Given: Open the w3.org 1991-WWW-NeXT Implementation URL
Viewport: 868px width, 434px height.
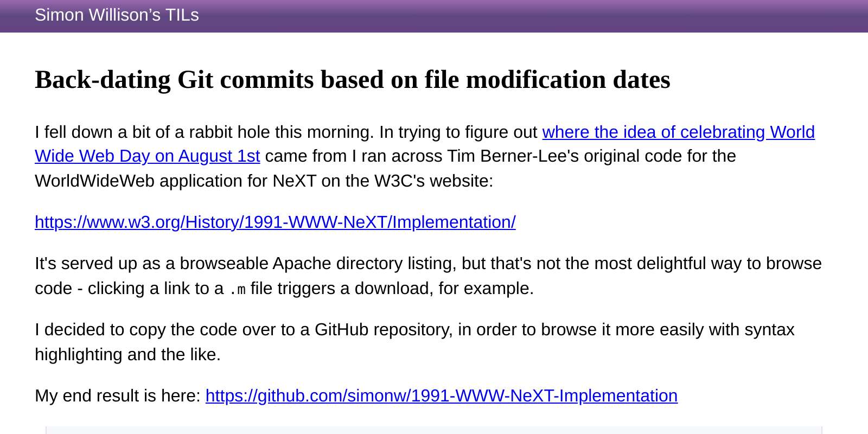Looking at the screenshot, I should 275,222.
